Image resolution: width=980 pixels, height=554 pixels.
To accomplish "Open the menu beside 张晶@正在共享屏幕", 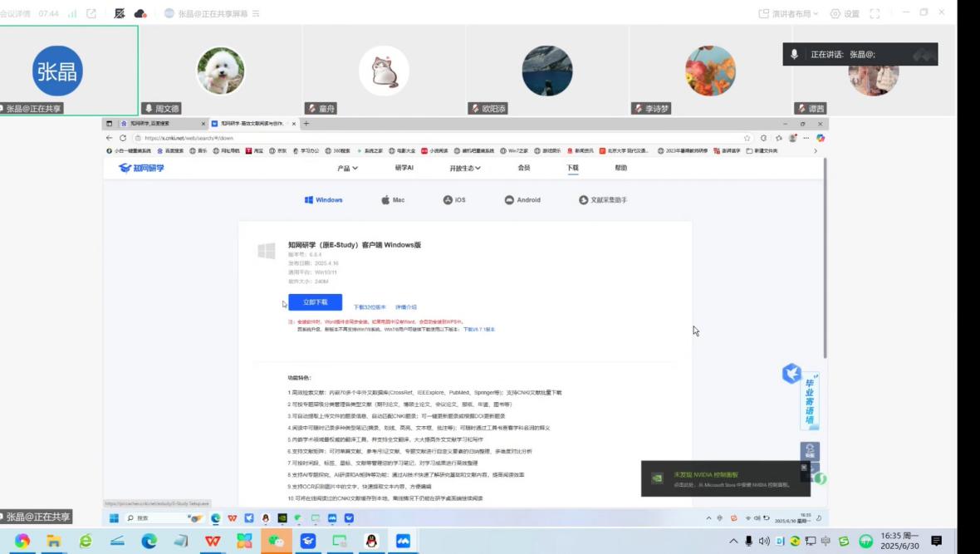I will (x=256, y=13).
